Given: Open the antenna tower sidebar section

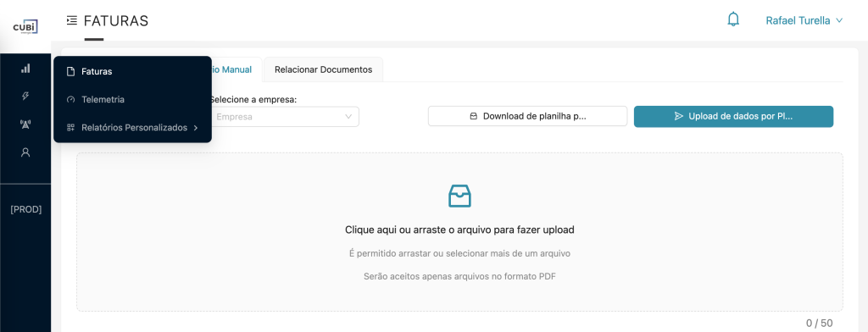Looking at the screenshot, I should 25,124.
